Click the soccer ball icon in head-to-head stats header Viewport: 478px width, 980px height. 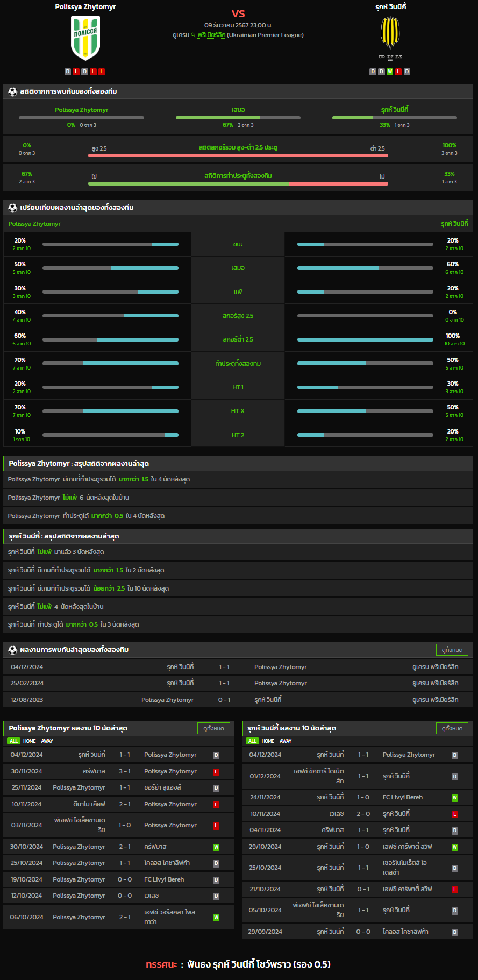point(13,91)
